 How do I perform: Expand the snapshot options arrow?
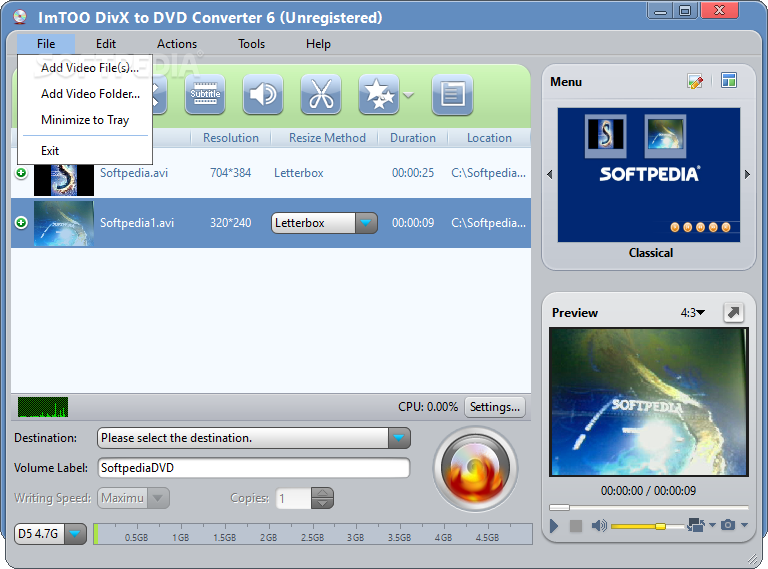click(744, 525)
